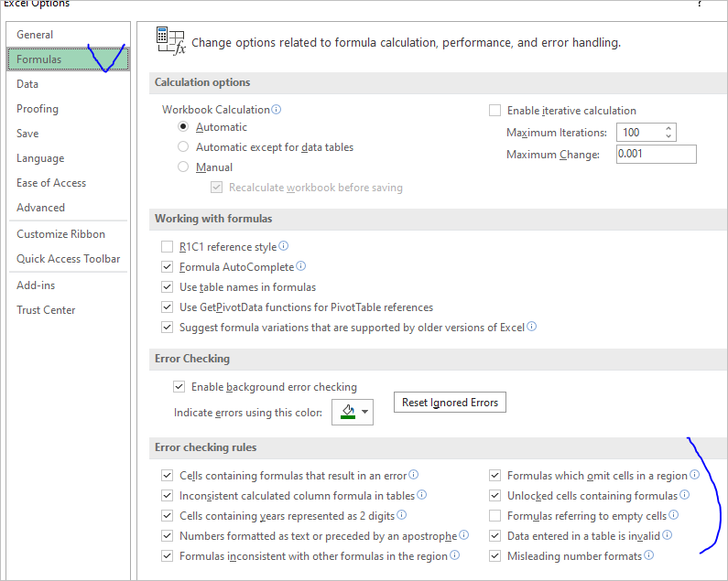This screenshot has width=728, height=581.
Task: Increase Maximum Iterations with spinner up arrow
Action: click(669, 128)
